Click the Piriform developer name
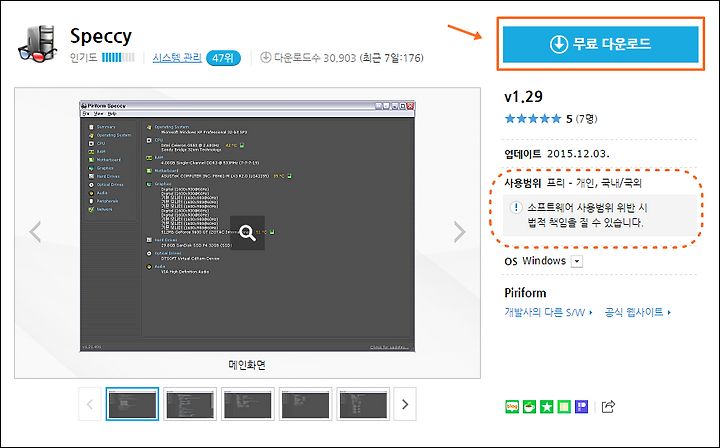 (x=525, y=293)
